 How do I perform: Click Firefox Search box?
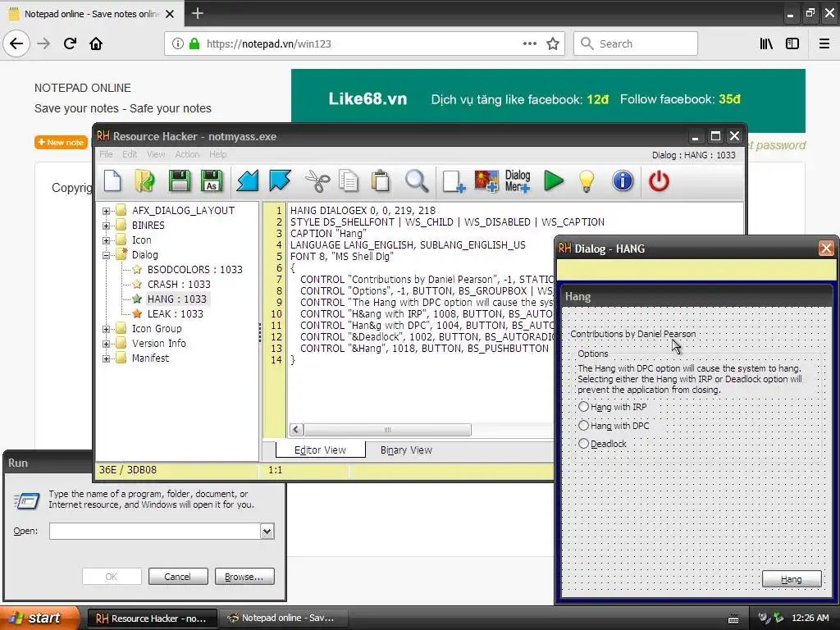(x=636, y=43)
